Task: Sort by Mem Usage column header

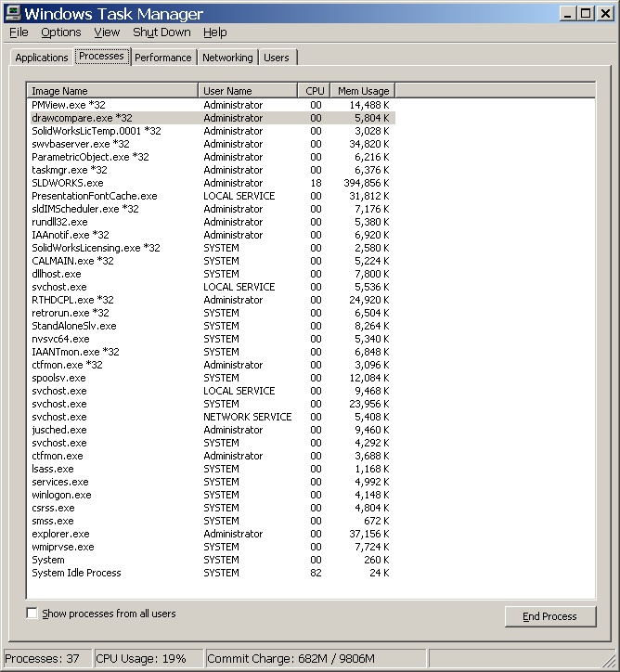Action: click(363, 91)
